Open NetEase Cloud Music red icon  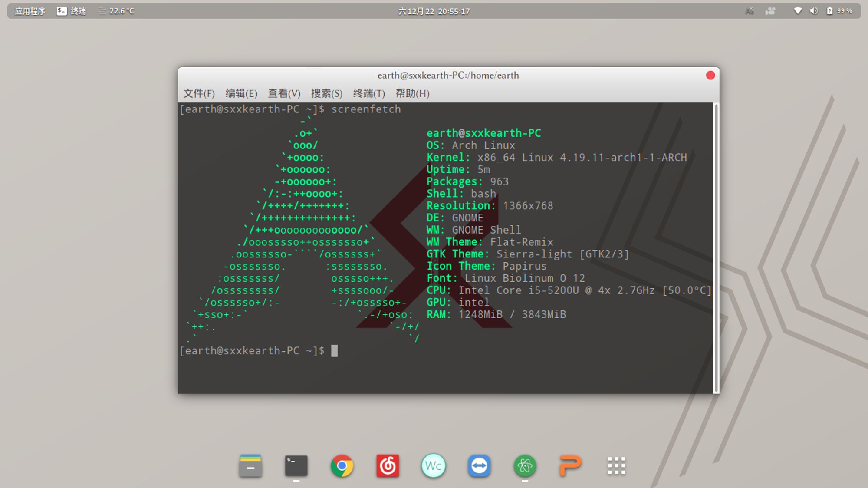[388, 466]
